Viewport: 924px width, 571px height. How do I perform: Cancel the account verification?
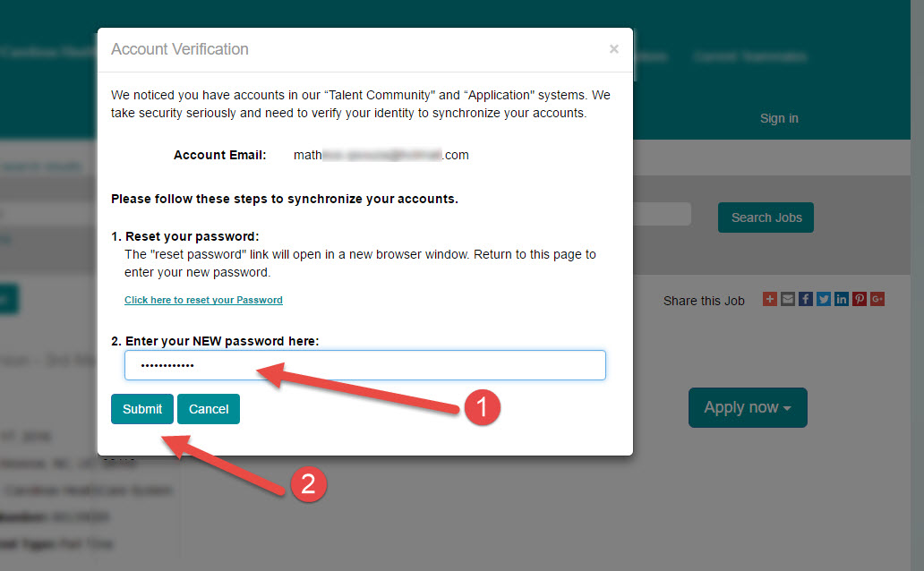(209, 409)
